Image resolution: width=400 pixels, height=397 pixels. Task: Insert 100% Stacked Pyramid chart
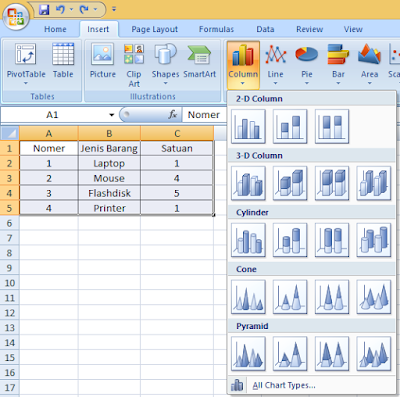point(332,354)
